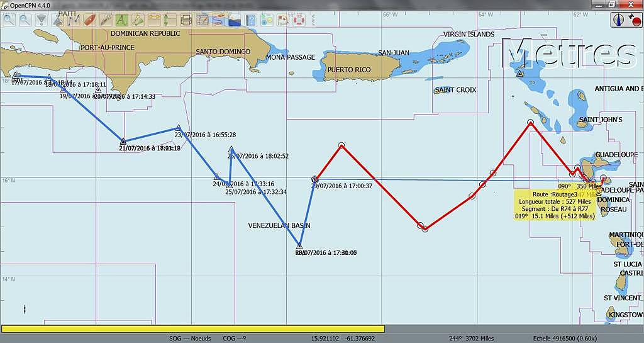The height and width of the screenshot is (343, 644).
Task: Click plugin icon with green and yellow circles
Action: coord(267,20)
